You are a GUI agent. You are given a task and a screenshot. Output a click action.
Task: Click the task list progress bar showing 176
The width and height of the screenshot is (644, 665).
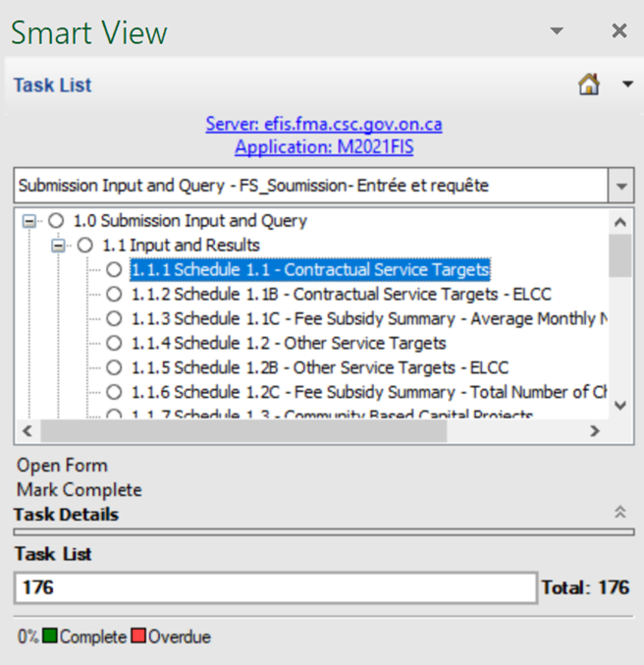[275, 587]
